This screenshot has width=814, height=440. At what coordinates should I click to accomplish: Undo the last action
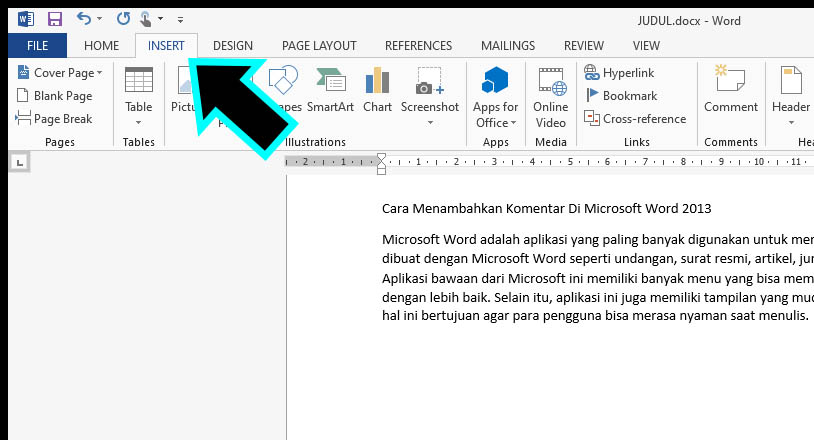[84, 19]
